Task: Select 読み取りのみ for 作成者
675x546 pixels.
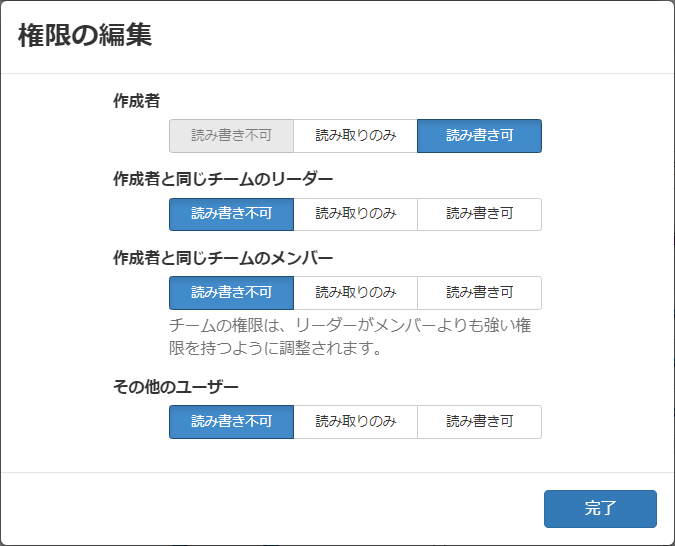Action: pyautogui.click(x=356, y=136)
